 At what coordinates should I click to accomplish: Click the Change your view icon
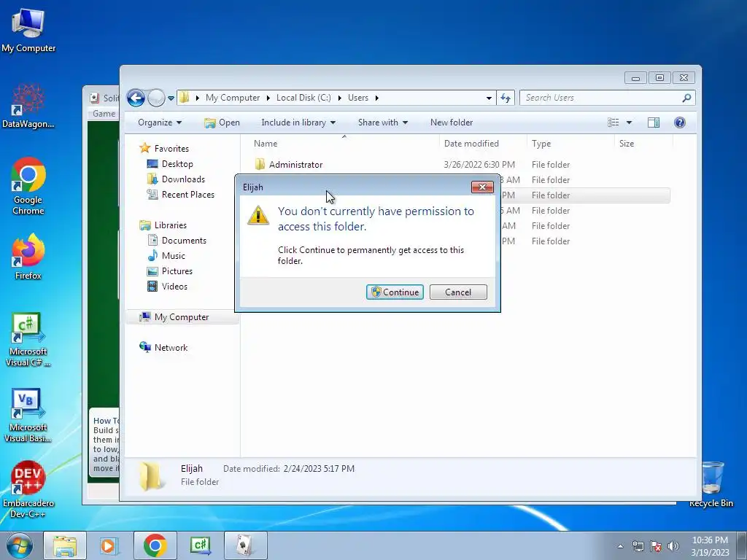(x=613, y=122)
